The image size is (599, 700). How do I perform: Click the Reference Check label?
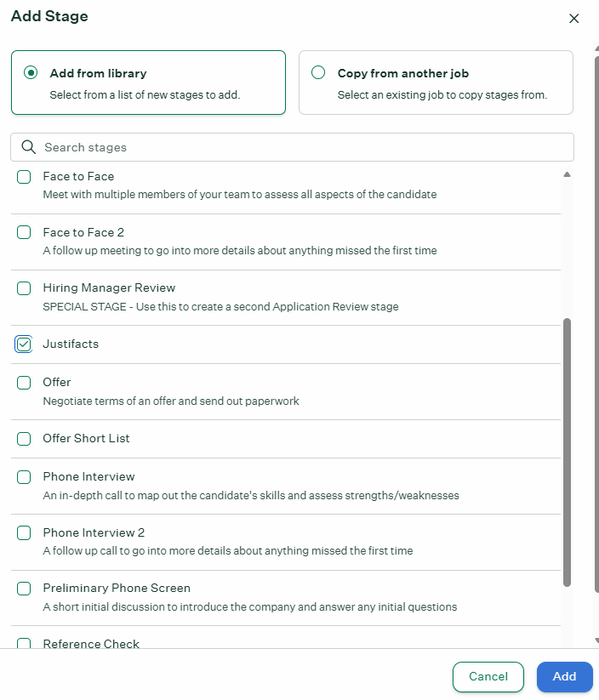[x=91, y=643]
